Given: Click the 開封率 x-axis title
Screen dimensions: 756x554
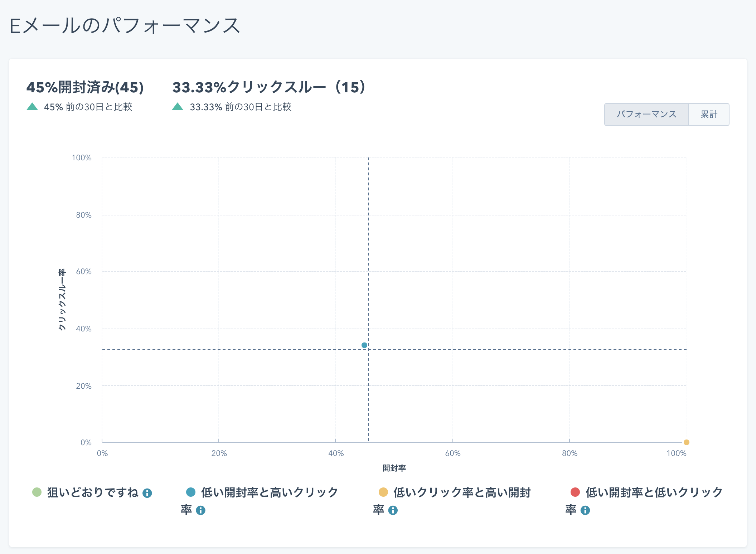Looking at the screenshot, I should point(394,468).
